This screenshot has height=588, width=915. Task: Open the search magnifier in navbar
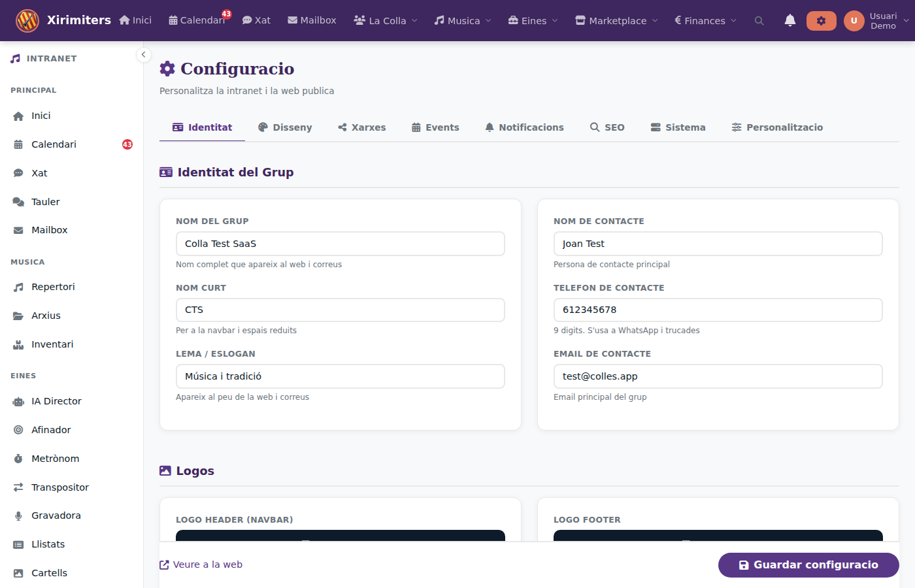click(759, 20)
